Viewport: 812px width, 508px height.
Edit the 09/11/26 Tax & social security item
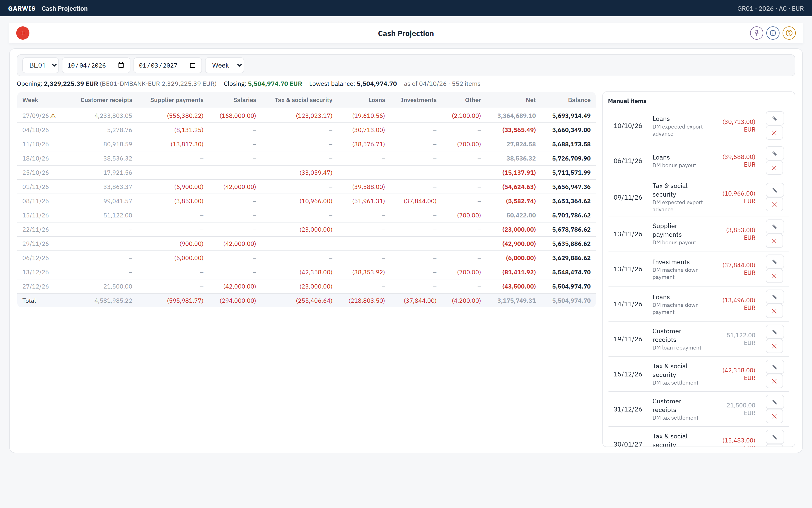[774, 190]
